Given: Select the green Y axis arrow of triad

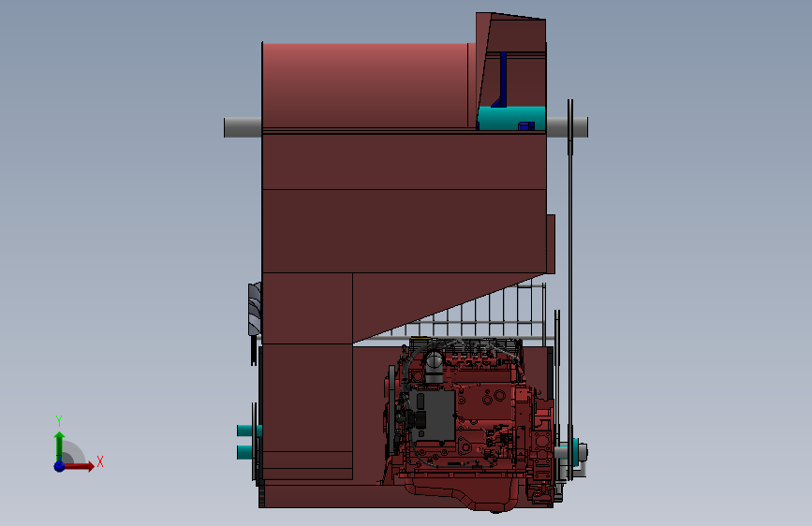Looking at the screenshot, I should tap(60, 446).
